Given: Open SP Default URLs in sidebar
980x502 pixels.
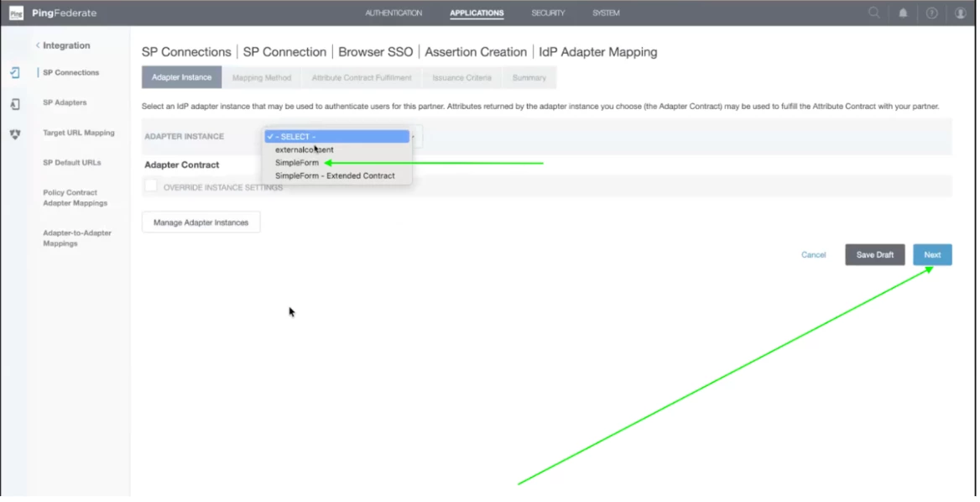Looking at the screenshot, I should (x=71, y=163).
